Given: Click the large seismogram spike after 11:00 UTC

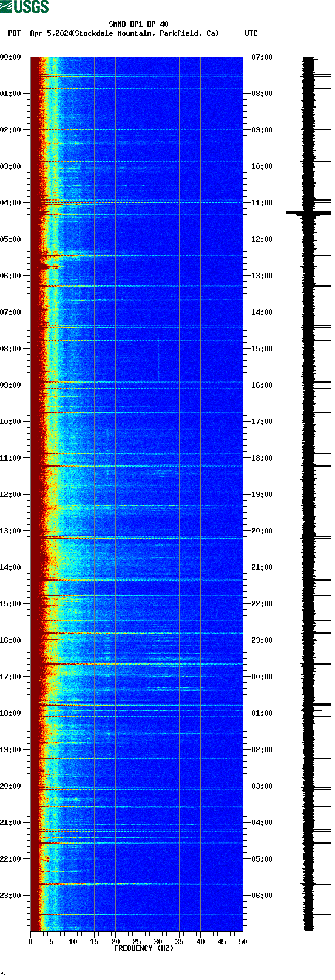Looking at the screenshot, I should coord(308,213).
